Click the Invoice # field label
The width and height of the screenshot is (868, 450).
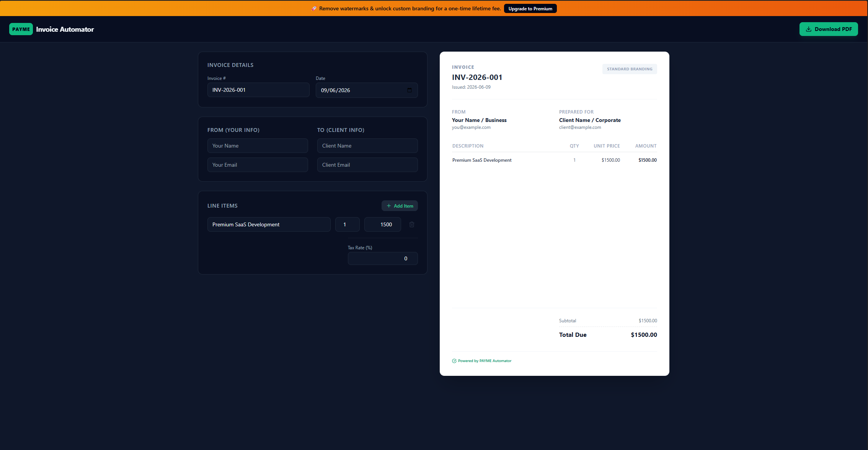[x=217, y=78]
